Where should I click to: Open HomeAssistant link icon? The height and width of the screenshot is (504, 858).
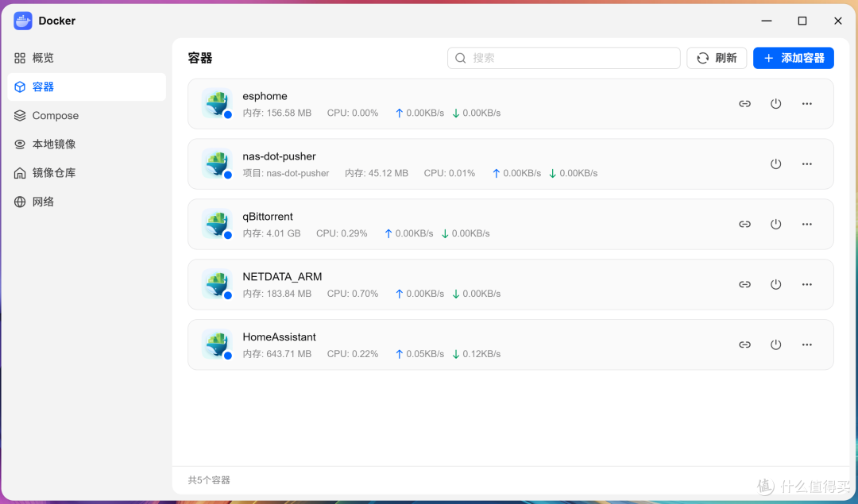pyautogui.click(x=744, y=344)
